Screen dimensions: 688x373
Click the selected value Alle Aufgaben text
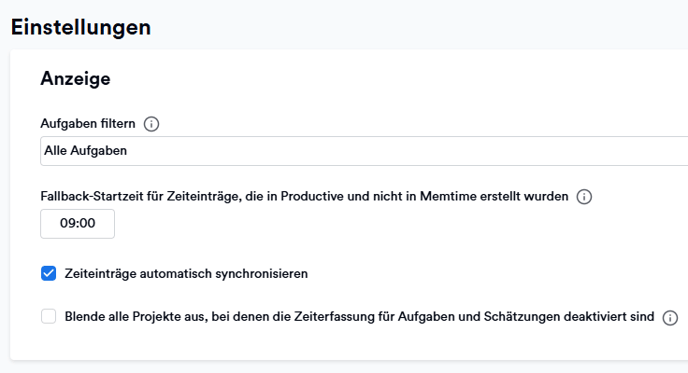(x=86, y=151)
